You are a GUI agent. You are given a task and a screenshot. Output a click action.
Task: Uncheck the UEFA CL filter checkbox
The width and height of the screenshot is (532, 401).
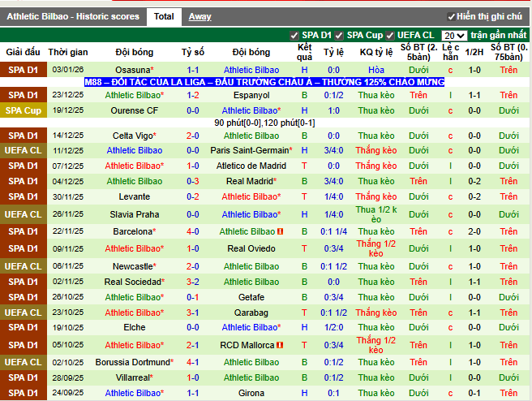(390, 36)
